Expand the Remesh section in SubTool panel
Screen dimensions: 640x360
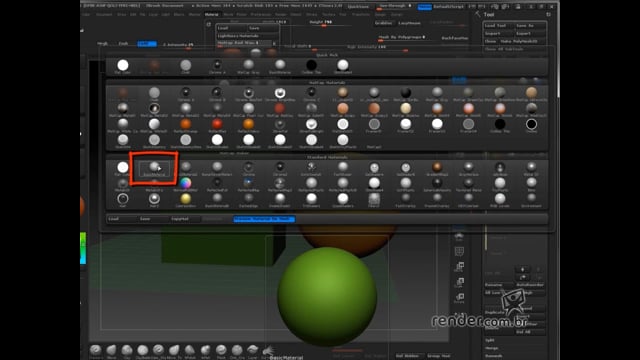coord(493,356)
